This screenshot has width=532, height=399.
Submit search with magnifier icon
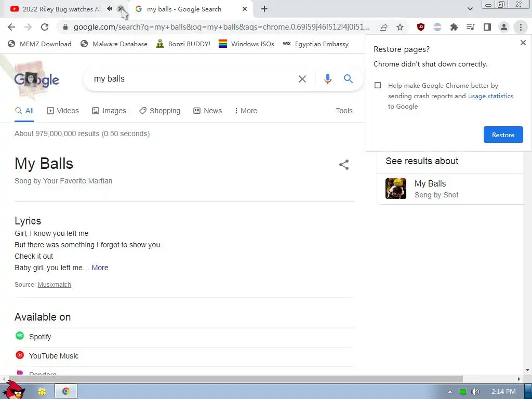tap(348, 79)
